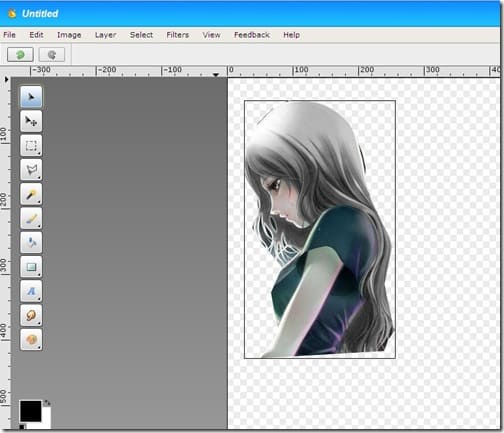Click the girl illustration layer on canvas
Screen dimensions: 504x433
[x=320, y=229]
